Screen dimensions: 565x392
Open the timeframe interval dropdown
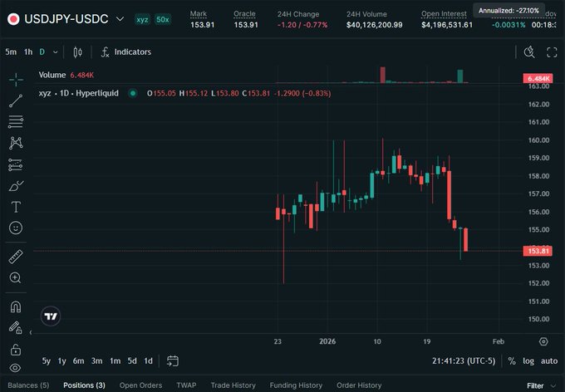56,51
